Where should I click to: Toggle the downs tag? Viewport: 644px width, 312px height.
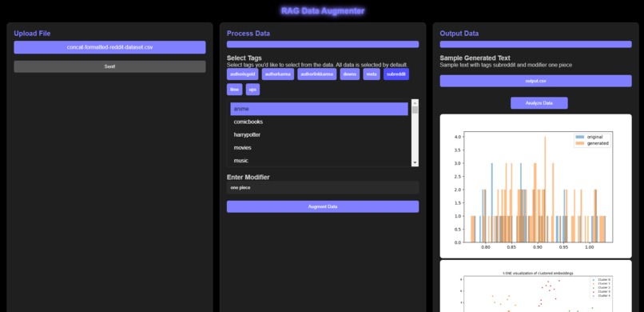[350, 74]
